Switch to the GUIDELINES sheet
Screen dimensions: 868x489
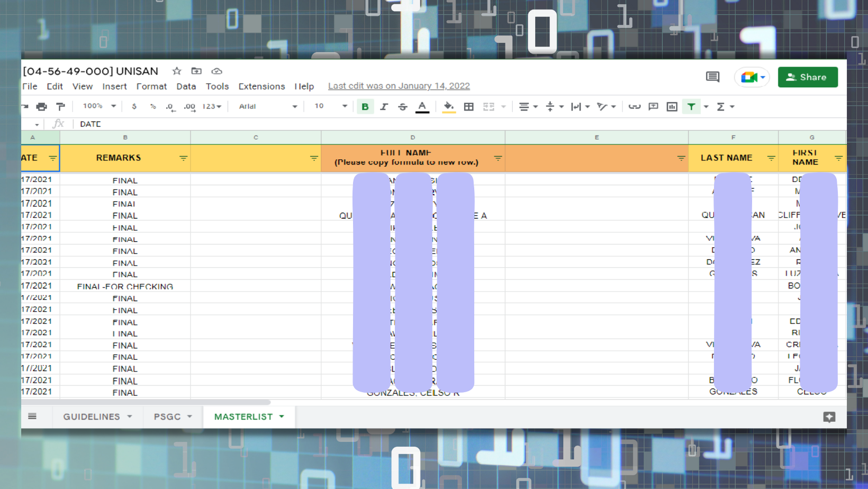click(92, 416)
